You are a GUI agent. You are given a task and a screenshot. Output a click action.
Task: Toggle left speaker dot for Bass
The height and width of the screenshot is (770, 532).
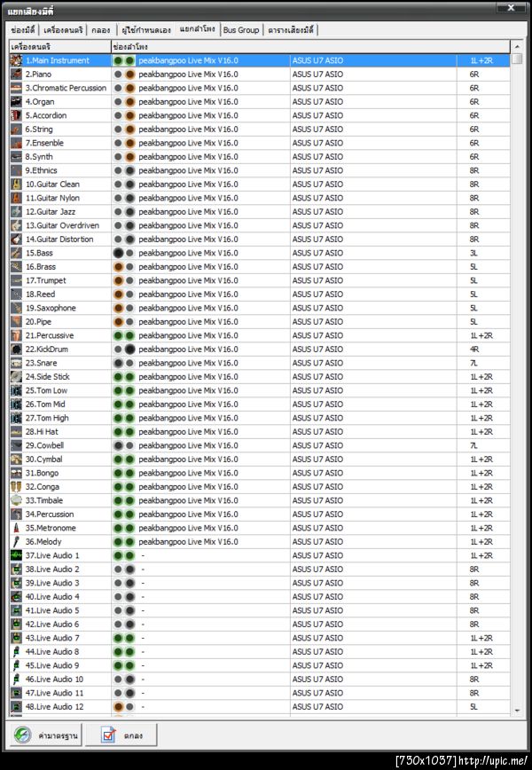[118, 254]
